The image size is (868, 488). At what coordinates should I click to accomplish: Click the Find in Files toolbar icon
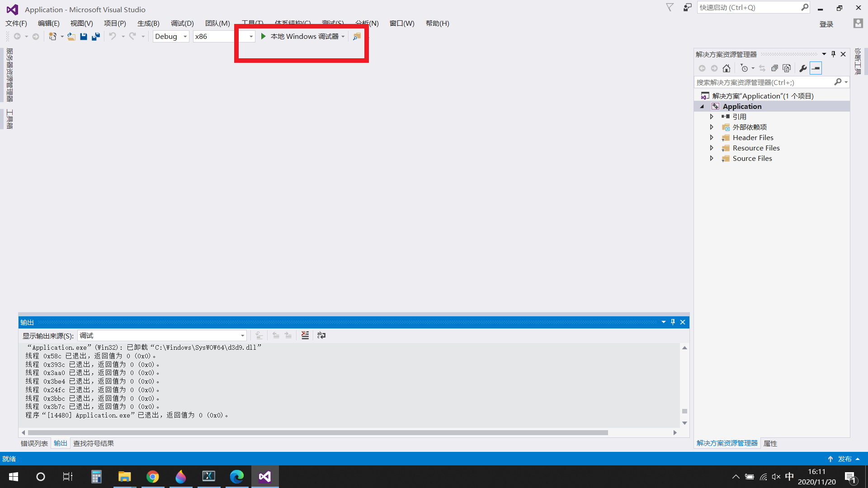357,36
